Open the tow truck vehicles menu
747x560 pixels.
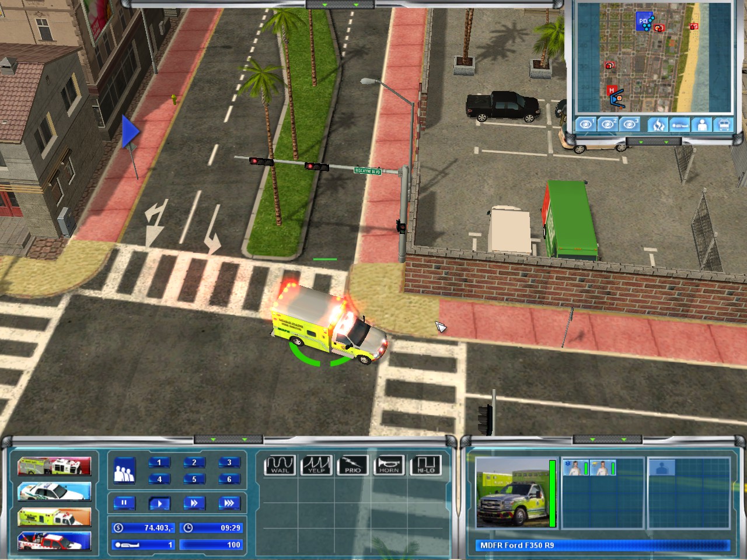pyautogui.click(x=54, y=542)
